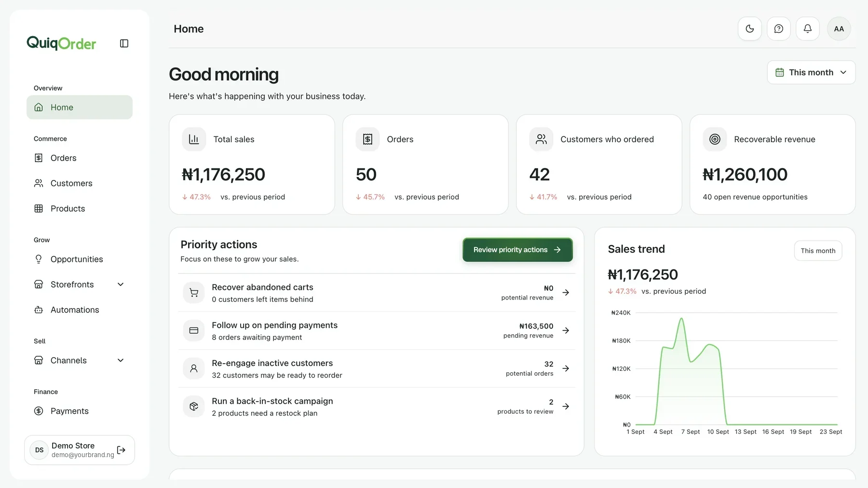The width and height of the screenshot is (868, 488).
Task: Open Re-engage inactive customers row
Action: click(x=377, y=368)
